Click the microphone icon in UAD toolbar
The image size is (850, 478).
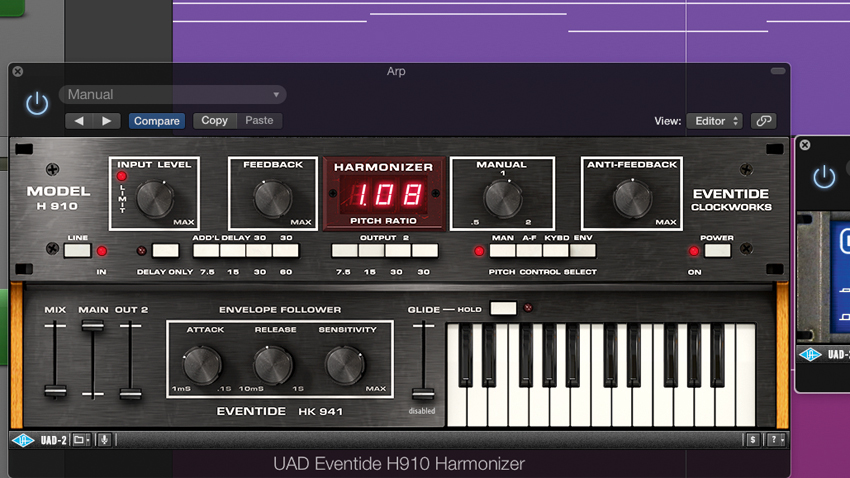[x=105, y=440]
